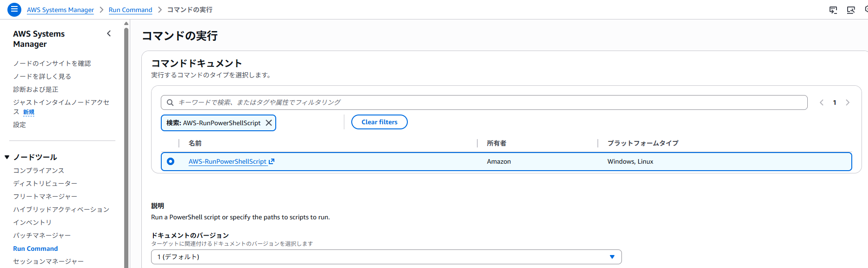Image resolution: width=868 pixels, height=268 pixels.
Task: Open the document version dropdown
Action: click(386, 257)
